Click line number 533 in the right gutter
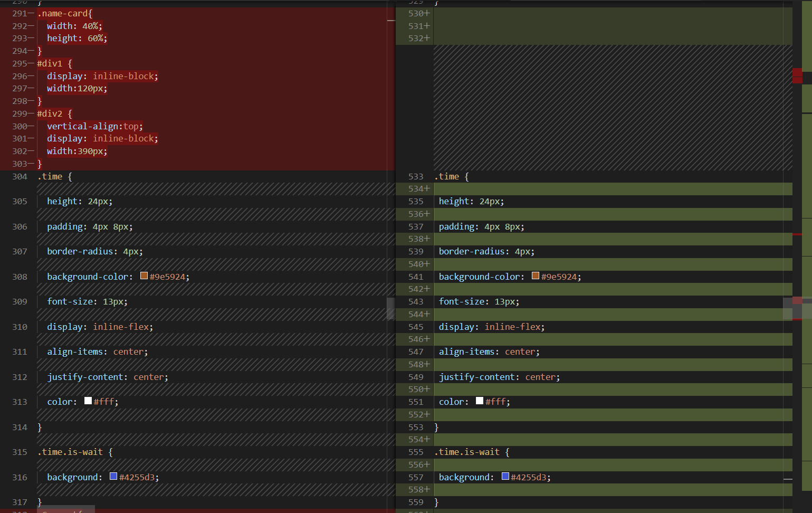 click(415, 176)
